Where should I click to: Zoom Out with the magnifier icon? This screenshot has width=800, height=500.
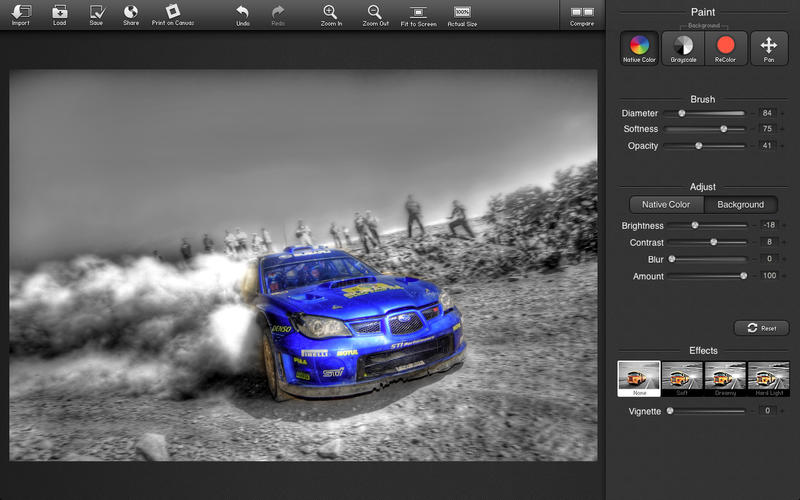click(376, 15)
